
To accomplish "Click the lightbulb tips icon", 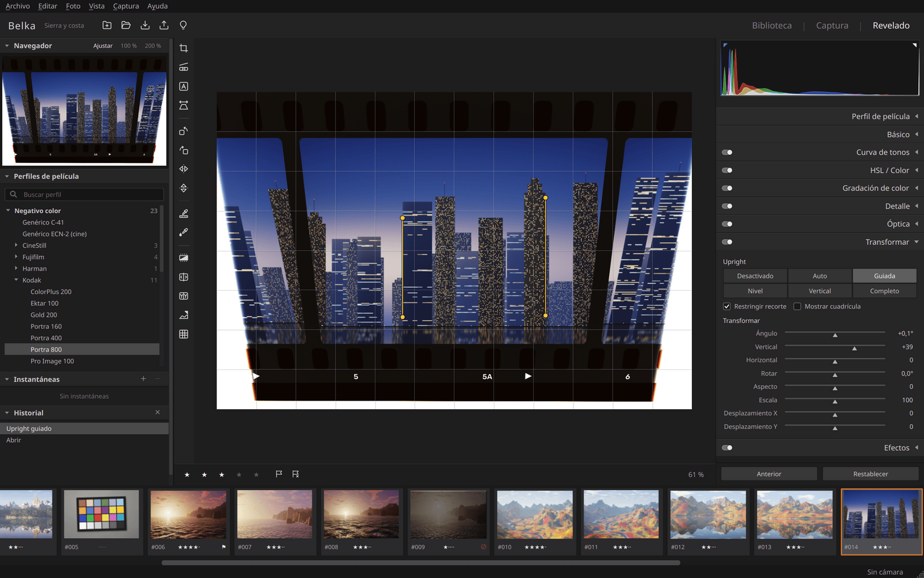I will coord(183,25).
